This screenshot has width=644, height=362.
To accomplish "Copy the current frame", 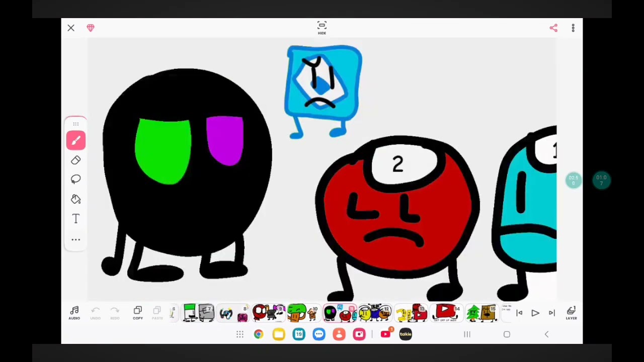I will 138,313.
